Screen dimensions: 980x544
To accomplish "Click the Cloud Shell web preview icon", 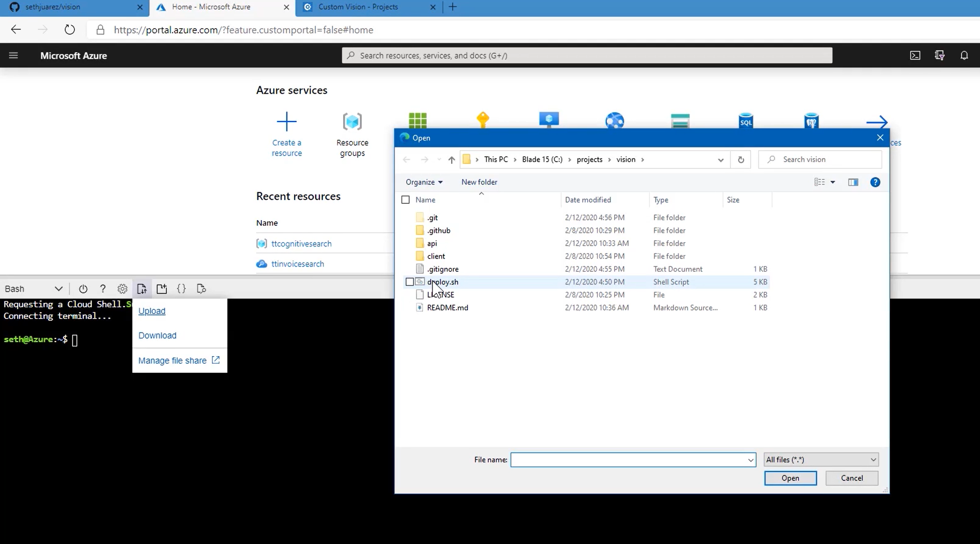I will 201,289.
